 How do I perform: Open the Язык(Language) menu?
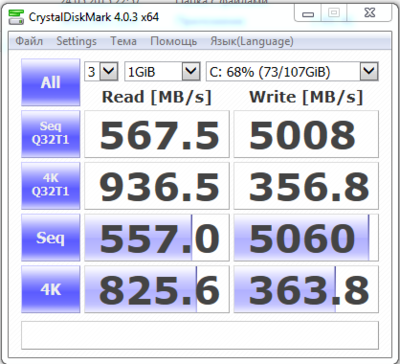coord(252,41)
